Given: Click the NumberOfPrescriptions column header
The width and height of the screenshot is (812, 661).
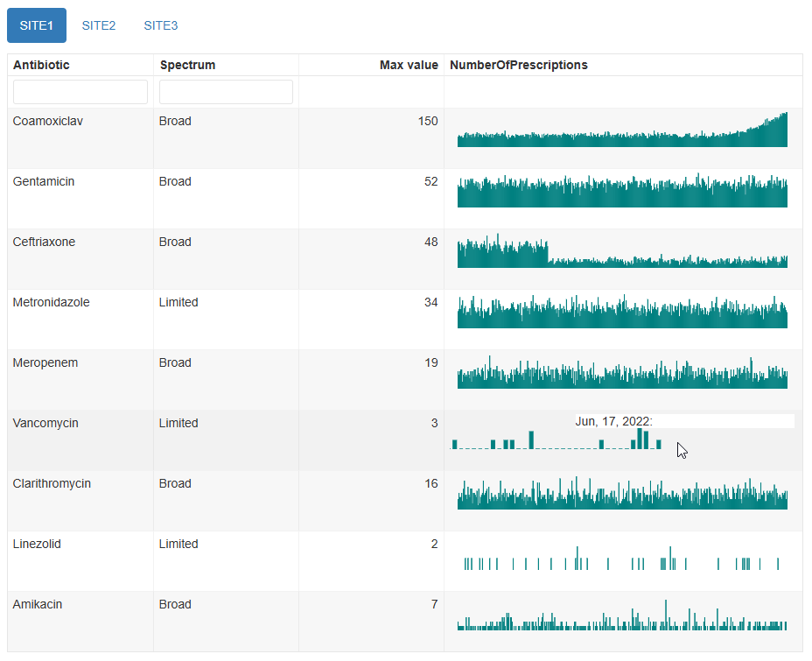Looking at the screenshot, I should 518,65.
